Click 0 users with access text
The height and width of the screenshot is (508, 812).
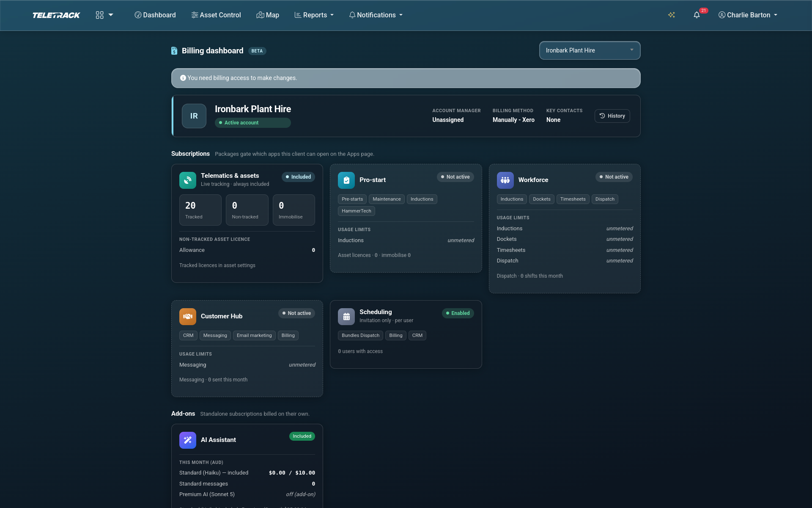(360, 351)
